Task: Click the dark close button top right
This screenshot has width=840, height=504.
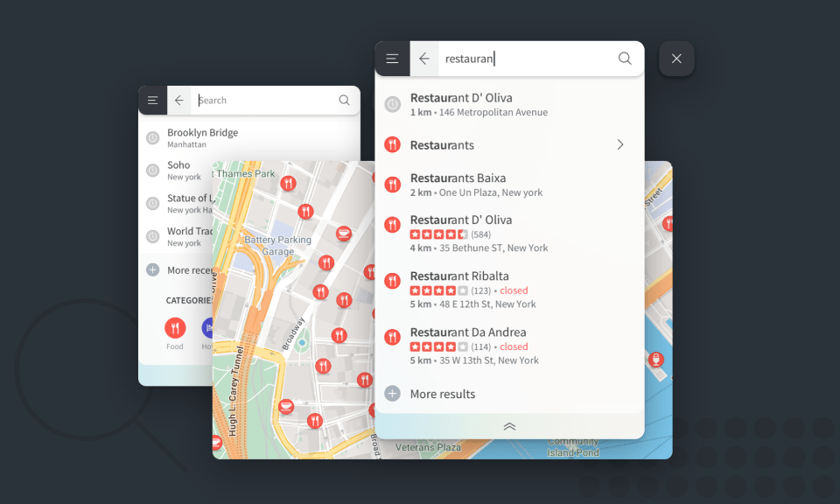Action: point(675,58)
